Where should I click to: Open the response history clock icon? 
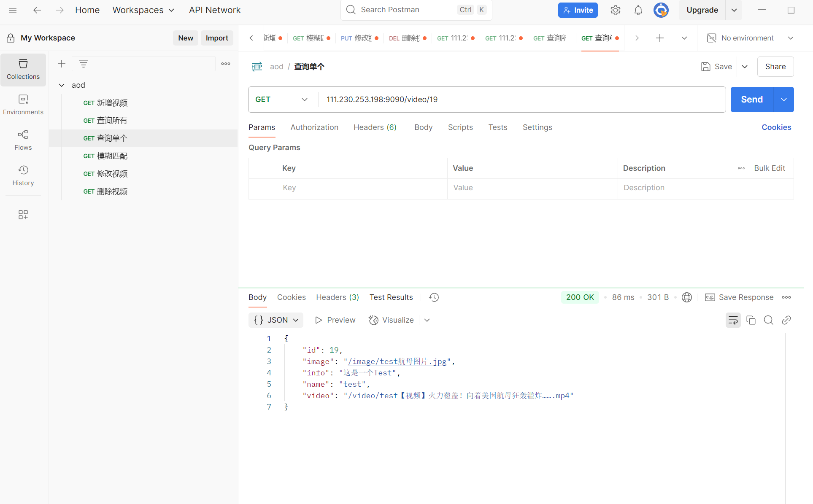coord(434,297)
